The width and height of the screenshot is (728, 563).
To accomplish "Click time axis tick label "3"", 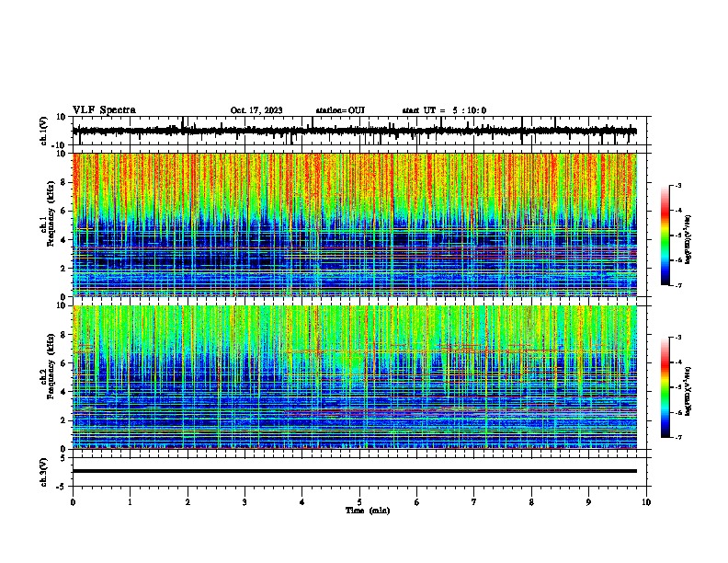I will click(245, 502).
